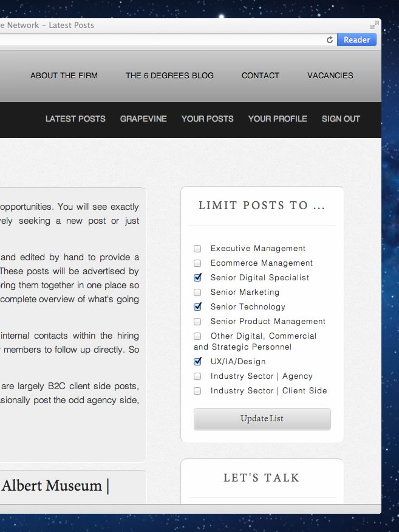Viewport: 399px width, 532px height.
Task: Open About The Firm page
Action: (64, 75)
